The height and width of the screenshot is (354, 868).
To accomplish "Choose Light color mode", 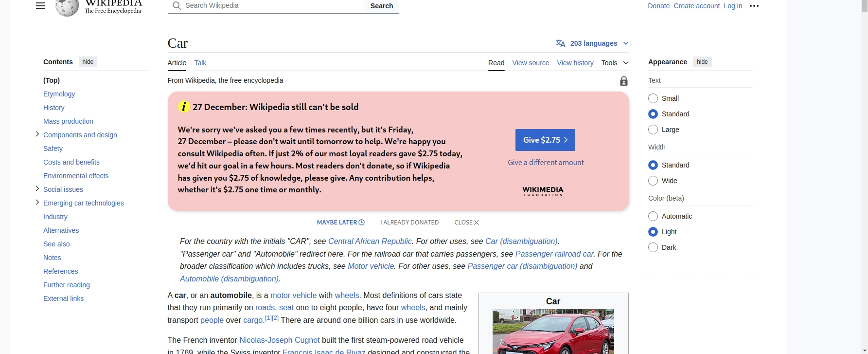I will (x=653, y=232).
